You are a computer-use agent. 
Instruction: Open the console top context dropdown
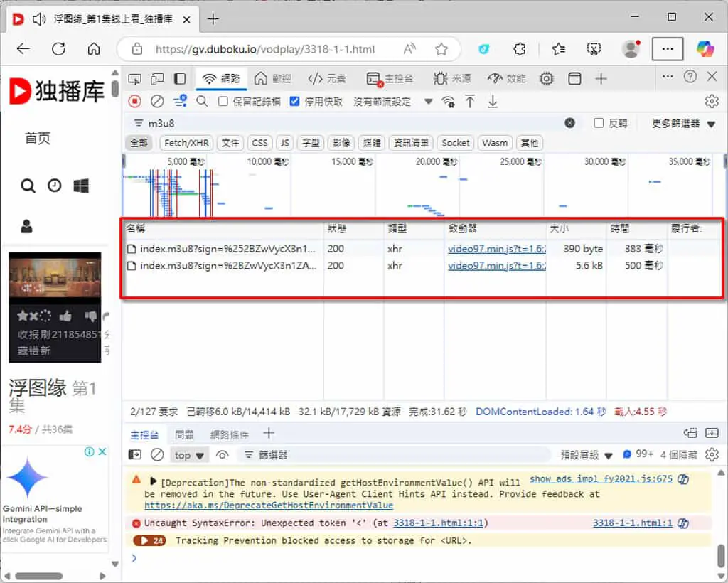point(189,455)
